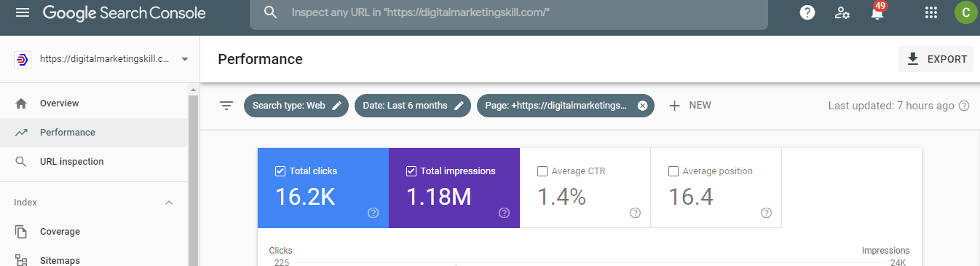Viewport: 980px width, 266px height.
Task: Open the green C account avatar
Action: (x=965, y=13)
